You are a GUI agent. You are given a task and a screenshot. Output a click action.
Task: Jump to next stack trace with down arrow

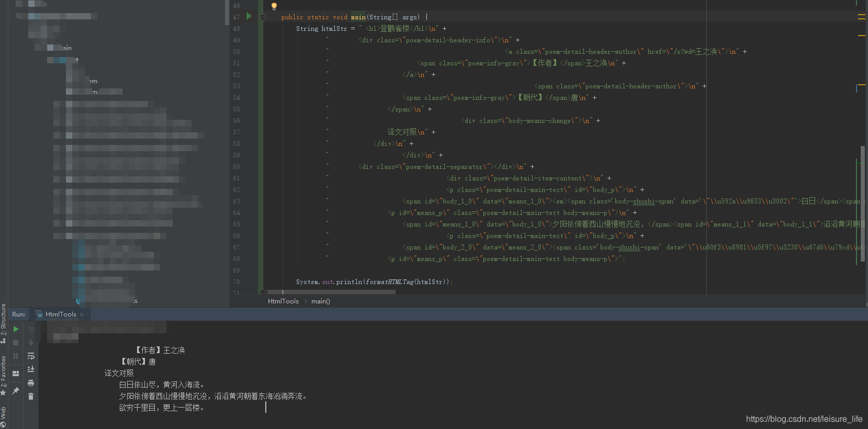31,342
